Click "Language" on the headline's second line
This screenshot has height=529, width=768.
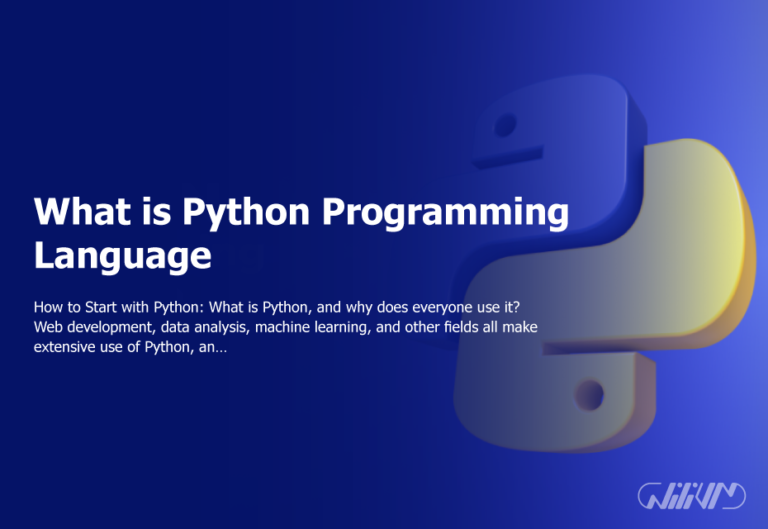tap(122, 255)
